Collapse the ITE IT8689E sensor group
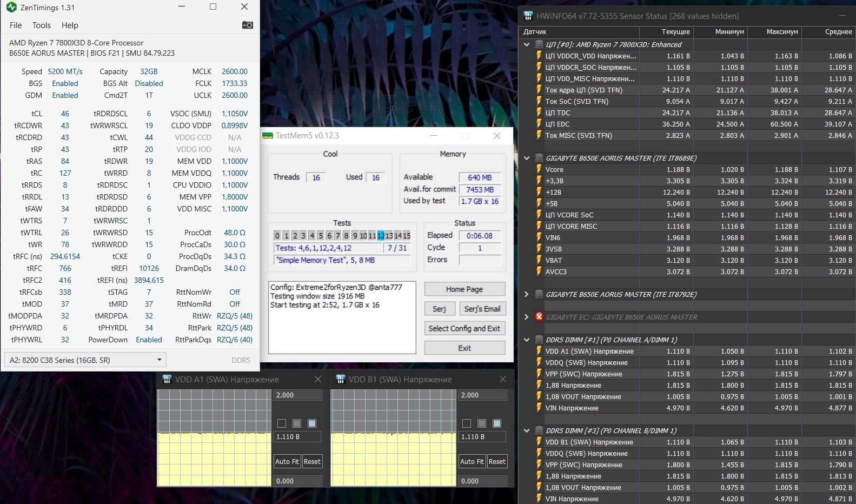 [527, 158]
